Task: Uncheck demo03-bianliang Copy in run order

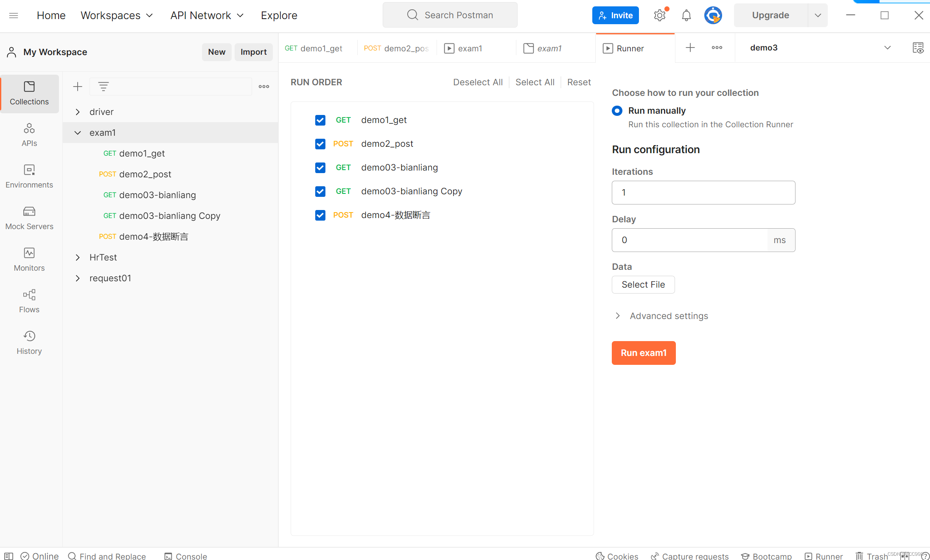Action: coord(320,191)
